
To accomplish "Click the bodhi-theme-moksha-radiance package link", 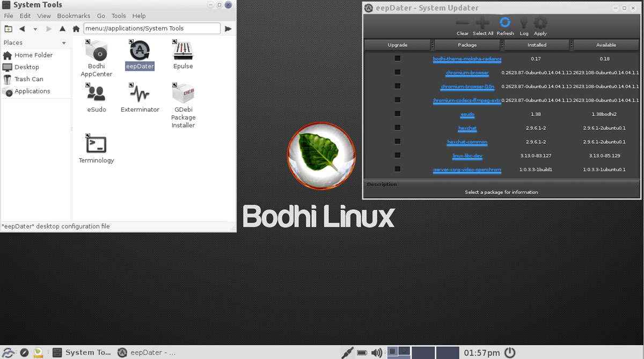I will pyautogui.click(x=467, y=59).
